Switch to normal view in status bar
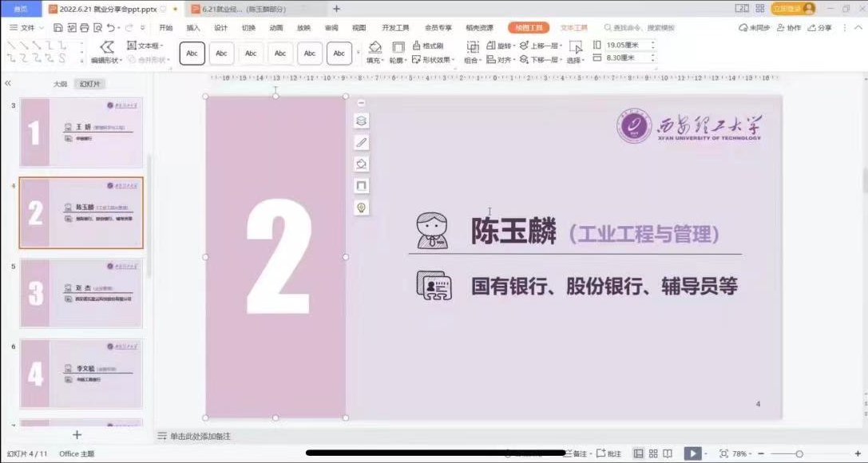This screenshot has height=463, width=868. 639,453
